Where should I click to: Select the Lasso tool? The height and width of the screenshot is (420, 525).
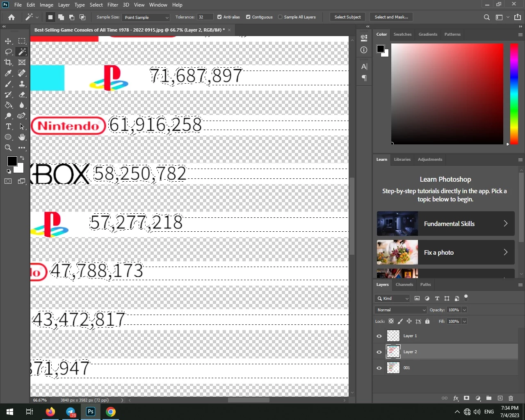point(8,52)
